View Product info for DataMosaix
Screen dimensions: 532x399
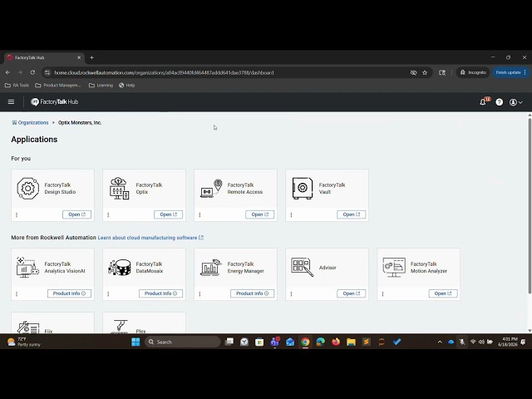[160, 293]
